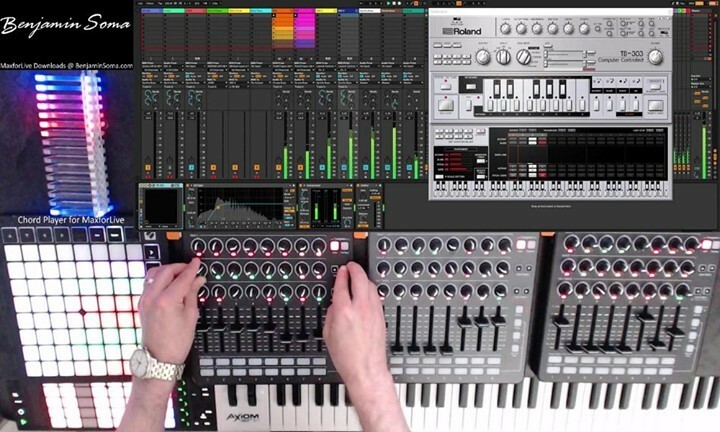The height and width of the screenshot is (432, 720).
Task: Set first track's monitor to Auto
Action: pos(150,76)
